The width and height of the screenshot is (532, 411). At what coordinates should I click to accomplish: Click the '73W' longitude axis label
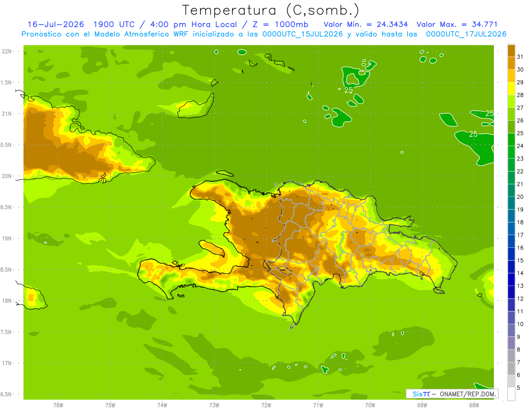tap(214, 405)
